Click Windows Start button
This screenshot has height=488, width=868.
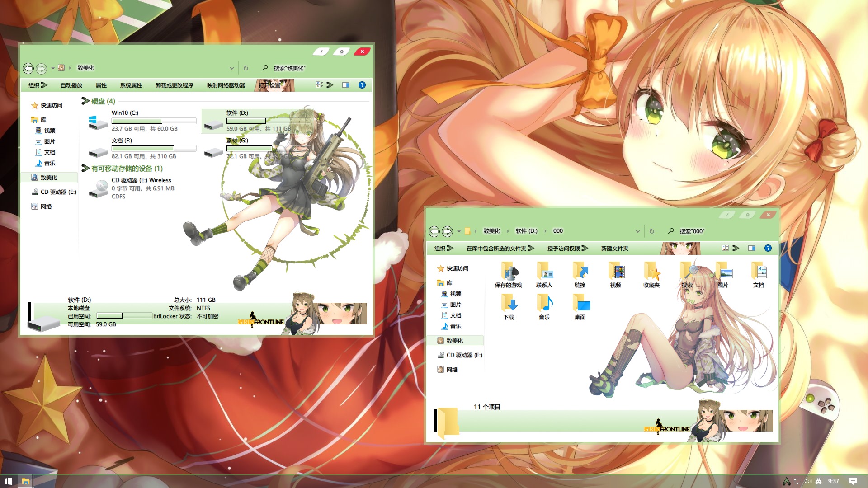(8, 481)
